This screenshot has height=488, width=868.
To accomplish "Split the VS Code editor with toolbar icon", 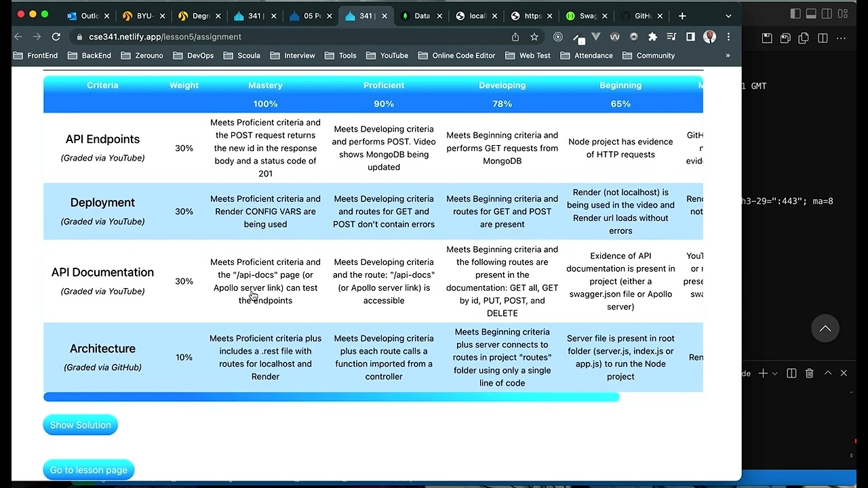I will [x=823, y=39].
